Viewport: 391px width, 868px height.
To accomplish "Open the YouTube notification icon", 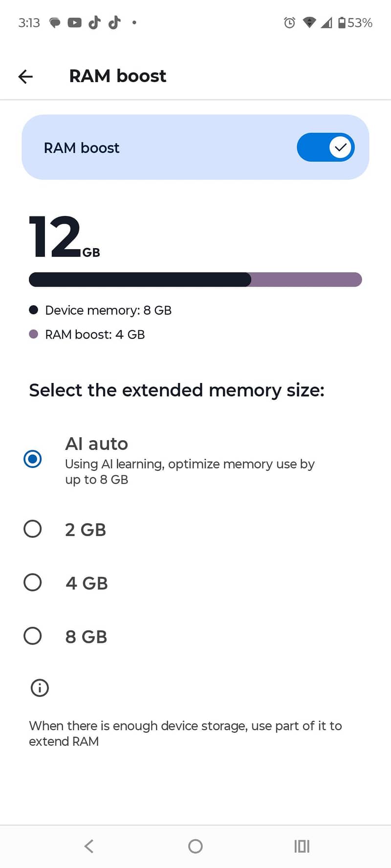I will coord(76,22).
